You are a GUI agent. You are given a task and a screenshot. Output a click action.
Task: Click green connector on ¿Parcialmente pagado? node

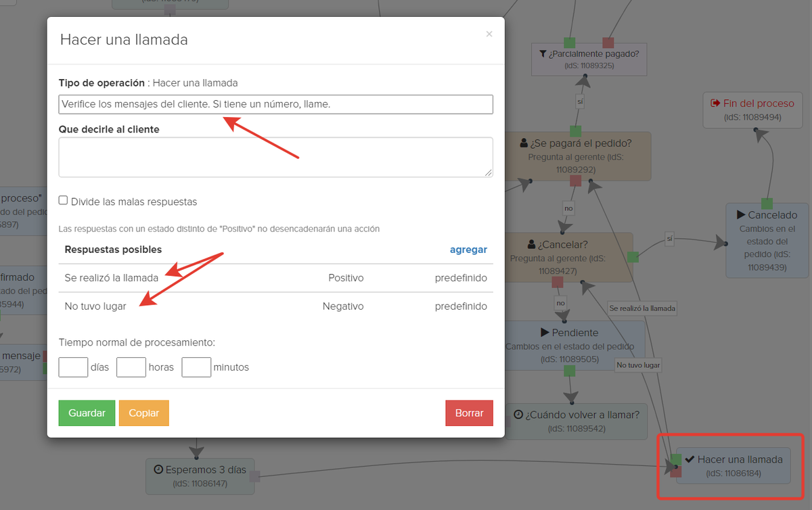[570, 43]
